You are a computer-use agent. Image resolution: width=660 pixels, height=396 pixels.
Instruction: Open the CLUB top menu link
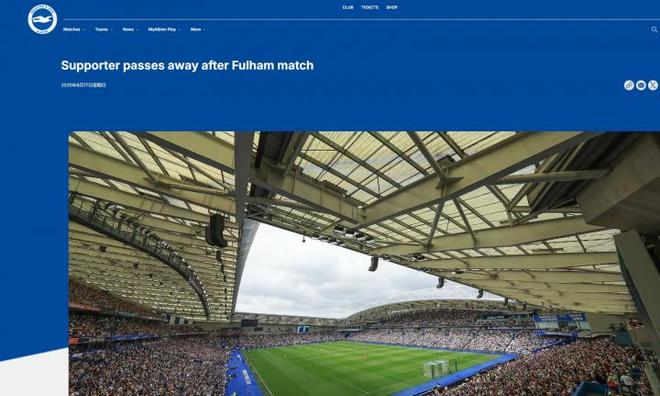click(348, 8)
